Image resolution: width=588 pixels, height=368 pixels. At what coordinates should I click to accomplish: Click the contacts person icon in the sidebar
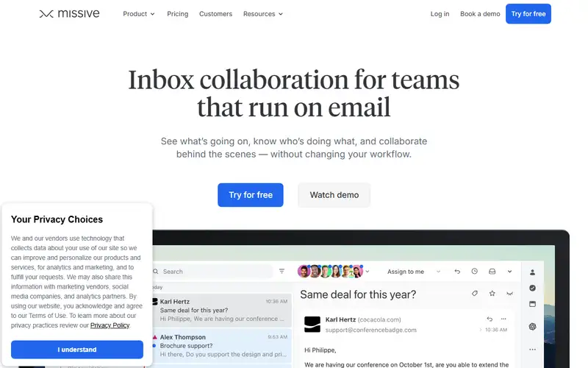pos(532,272)
